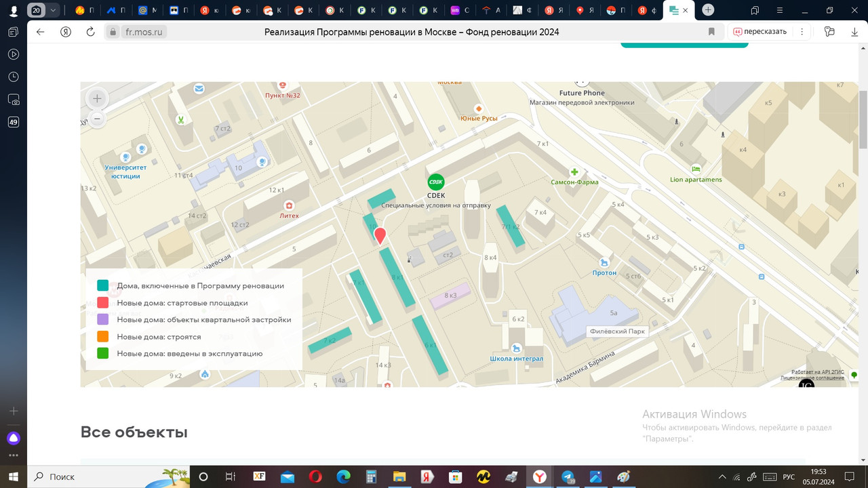Viewport: 868px width, 488px height.
Task: Click Future Phone store label
Action: coord(582,93)
